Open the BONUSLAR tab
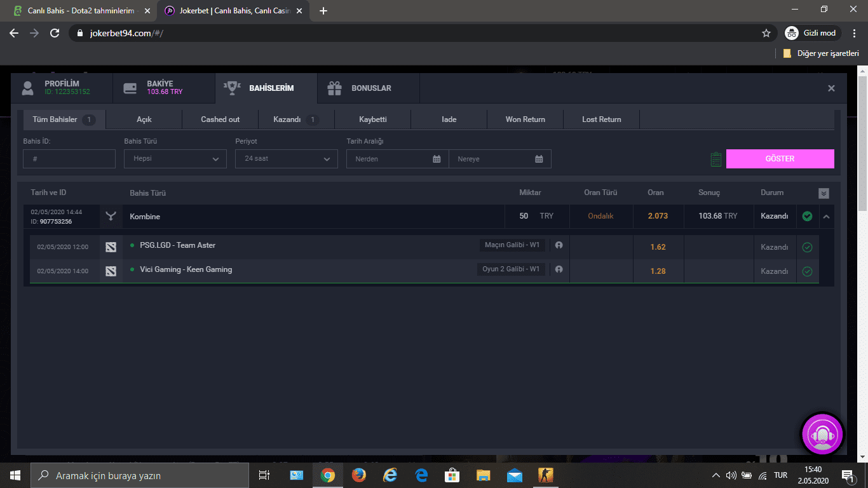 (x=369, y=88)
